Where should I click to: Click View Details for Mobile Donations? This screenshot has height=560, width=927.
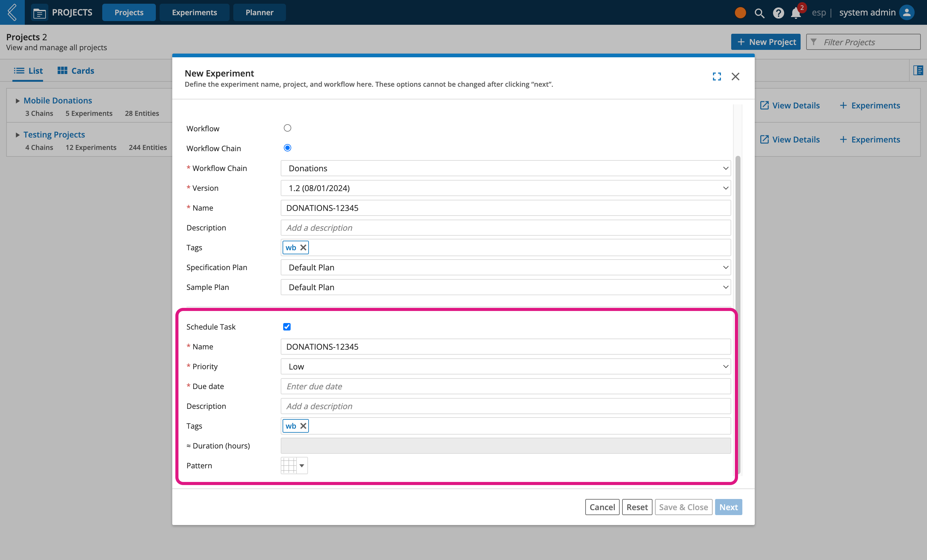click(x=790, y=105)
